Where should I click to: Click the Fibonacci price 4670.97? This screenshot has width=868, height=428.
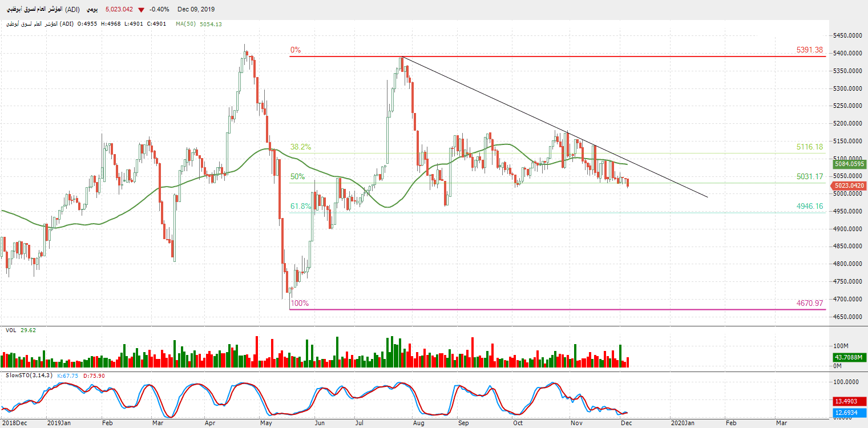810,304
